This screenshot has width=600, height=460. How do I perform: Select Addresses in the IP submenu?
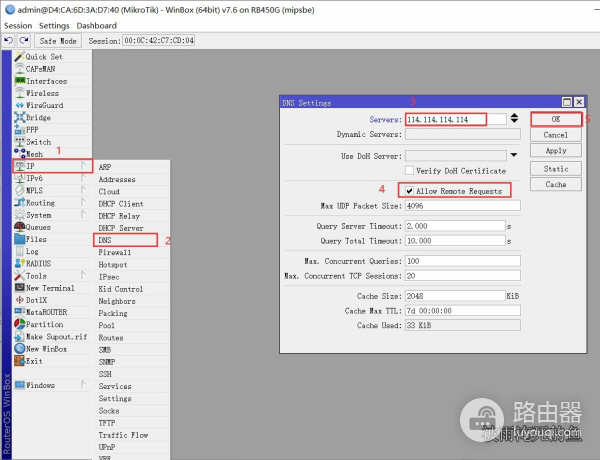pos(132,179)
